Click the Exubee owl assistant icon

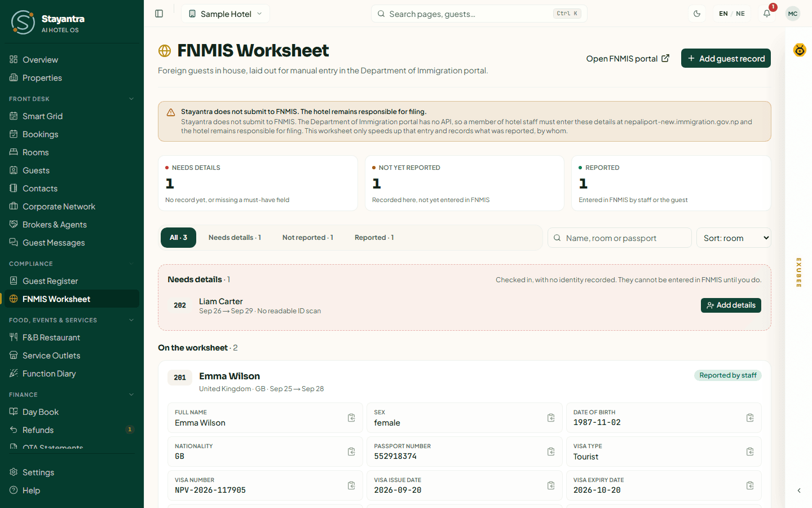click(800, 50)
